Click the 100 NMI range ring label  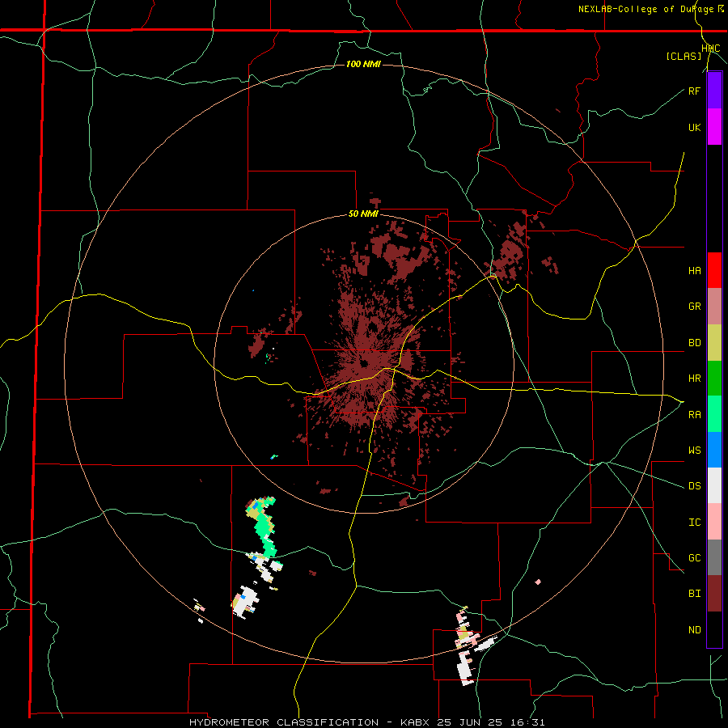coord(363,64)
